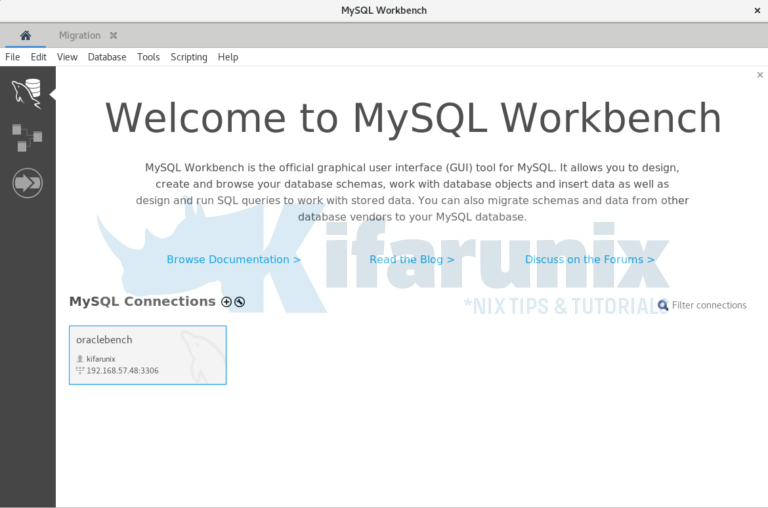Click the 192.168.57.48:3306 host address
768x508 pixels.
point(122,370)
